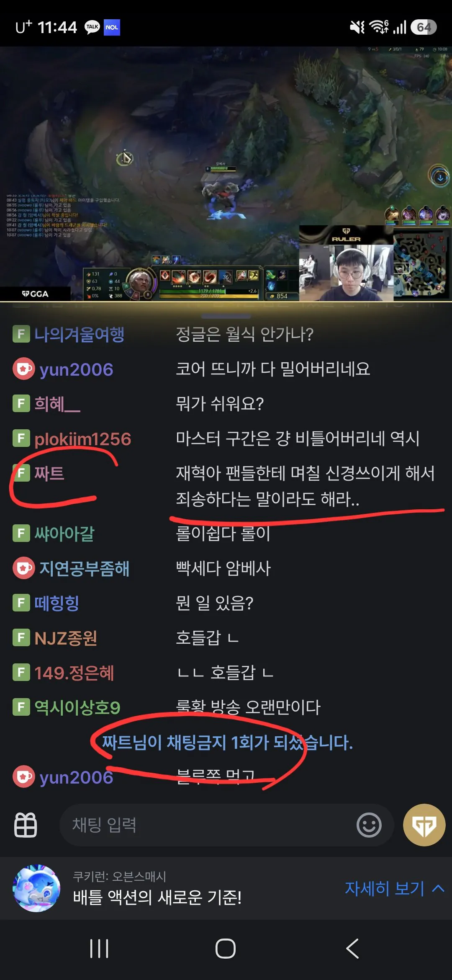Image resolution: width=452 pixels, height=980 pixels.
Task: Open the gift box donation icon
Action: click(26, 825)
